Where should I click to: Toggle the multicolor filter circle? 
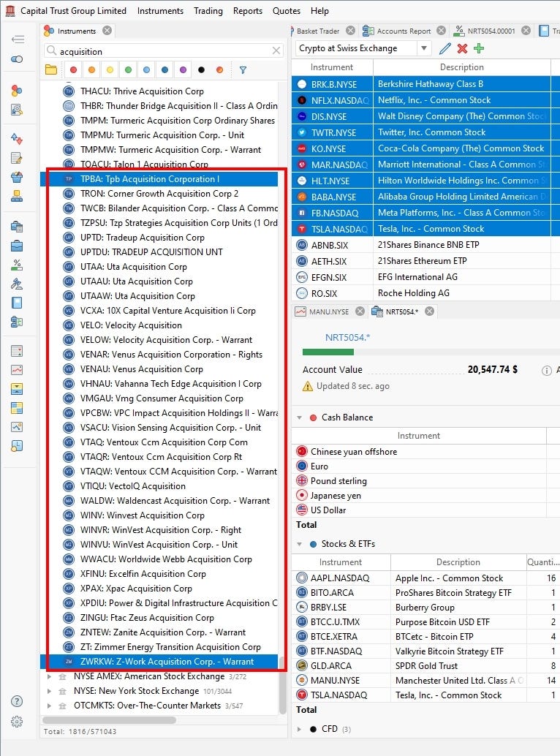click(x=220, y=70)
